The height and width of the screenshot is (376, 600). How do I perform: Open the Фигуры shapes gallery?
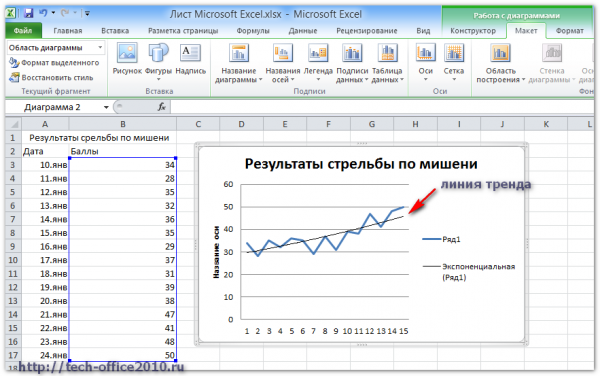tap(158, 62)
